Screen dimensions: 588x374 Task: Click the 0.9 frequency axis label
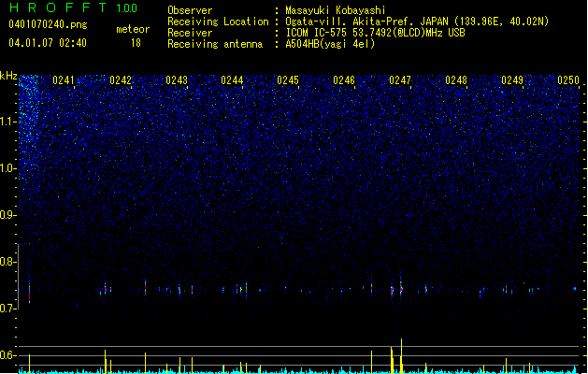pos(7,215)
